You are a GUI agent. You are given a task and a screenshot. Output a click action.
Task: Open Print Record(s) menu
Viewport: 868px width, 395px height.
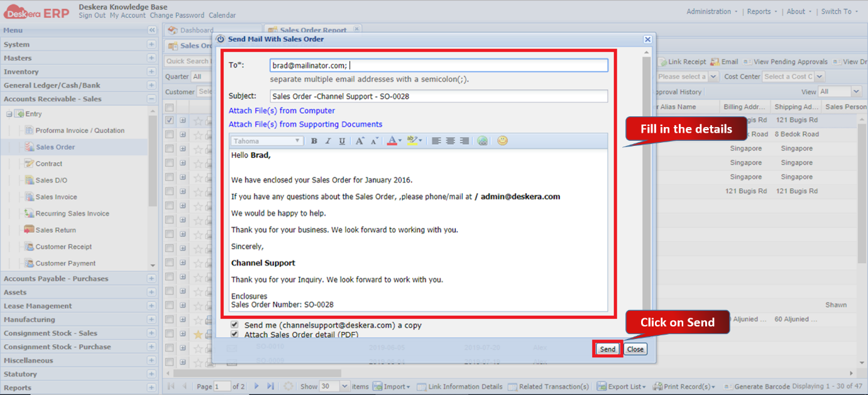684,386
